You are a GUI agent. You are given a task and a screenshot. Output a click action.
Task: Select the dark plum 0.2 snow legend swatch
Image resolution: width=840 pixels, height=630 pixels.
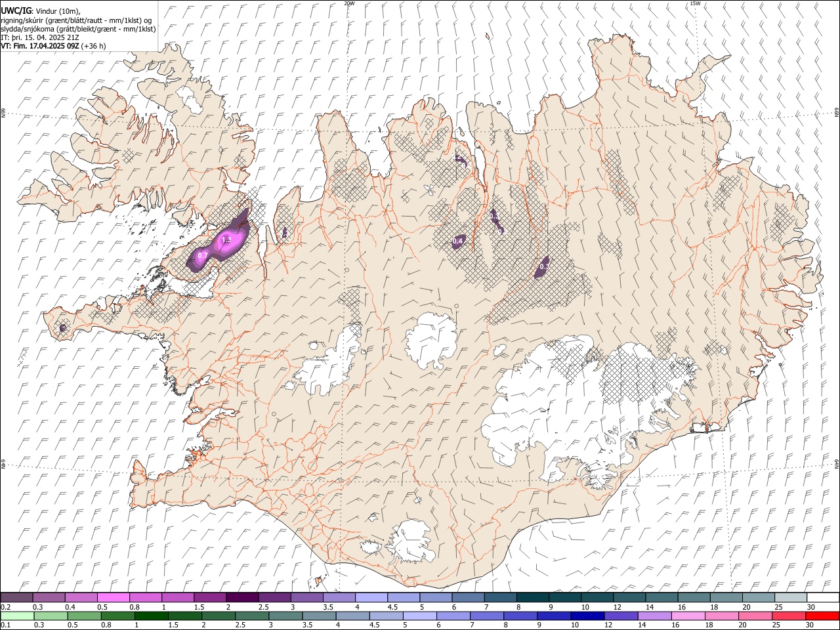(17, 598)
